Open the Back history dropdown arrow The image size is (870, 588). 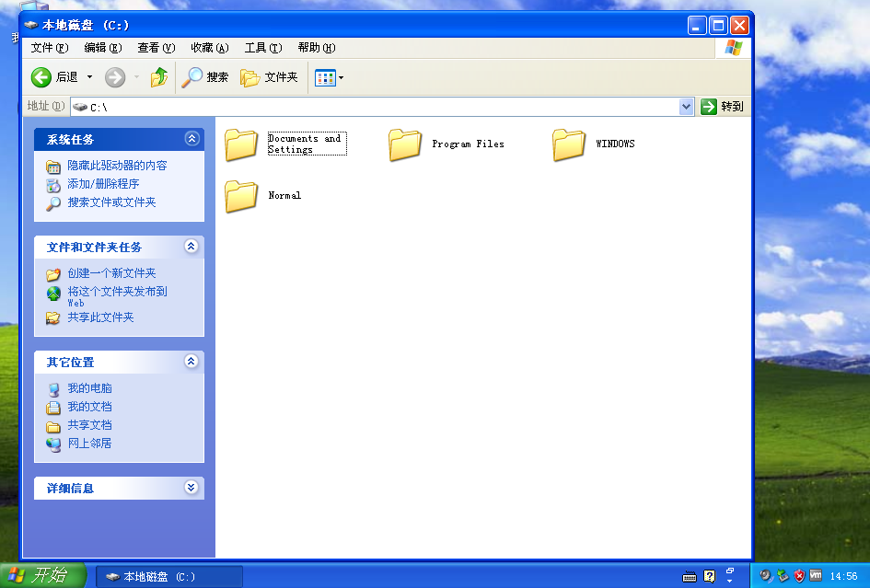point(89,77)
